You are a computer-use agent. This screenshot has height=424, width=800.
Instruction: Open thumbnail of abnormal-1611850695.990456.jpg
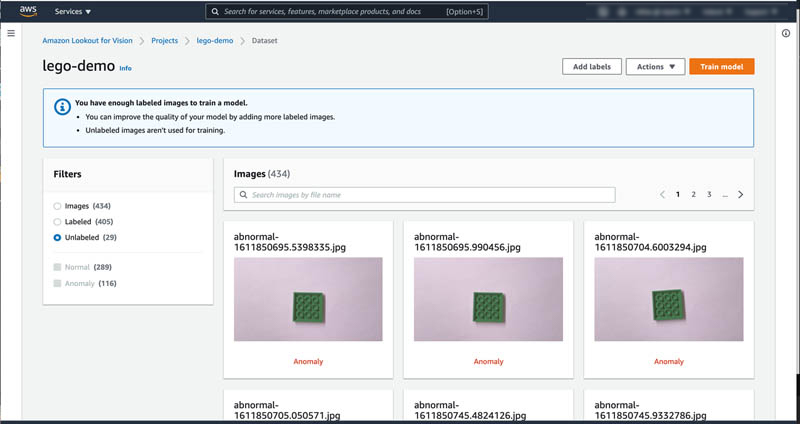pos(488,299)
